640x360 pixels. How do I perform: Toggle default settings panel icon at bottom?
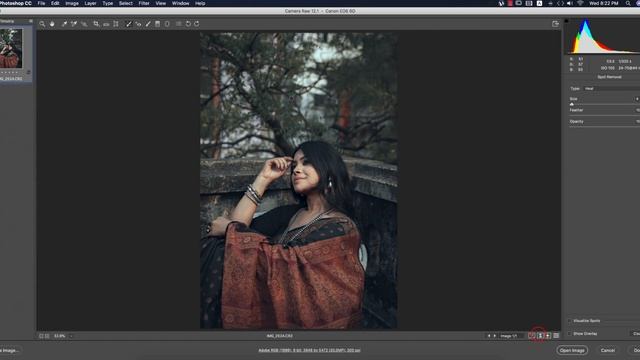pos(556,336)
